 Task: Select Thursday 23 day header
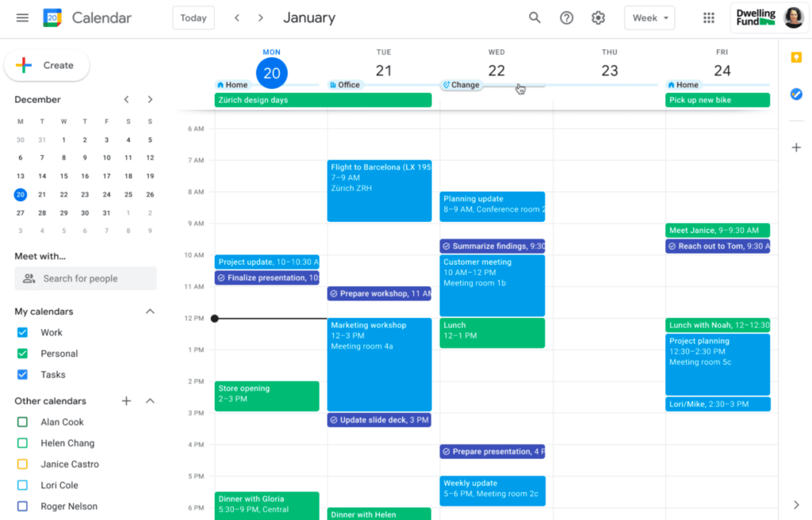pos(610,71)
